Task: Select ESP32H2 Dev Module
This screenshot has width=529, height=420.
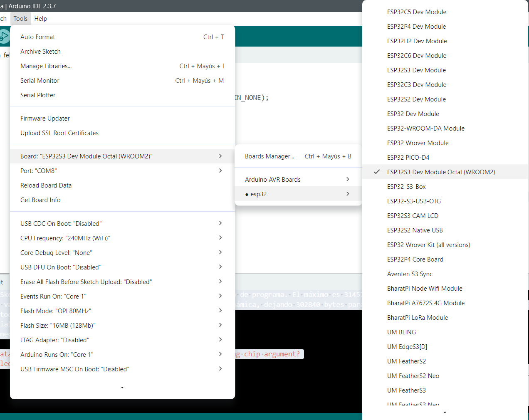Action: [445, 41]
